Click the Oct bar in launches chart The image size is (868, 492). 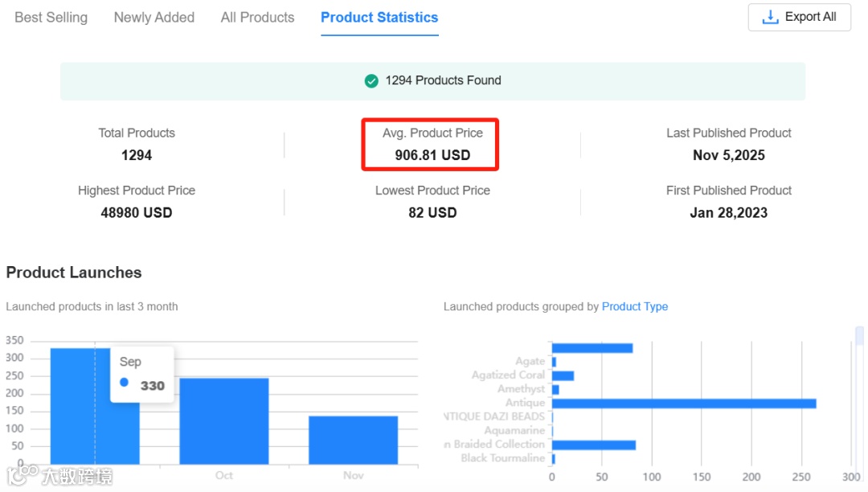[223, 420]
